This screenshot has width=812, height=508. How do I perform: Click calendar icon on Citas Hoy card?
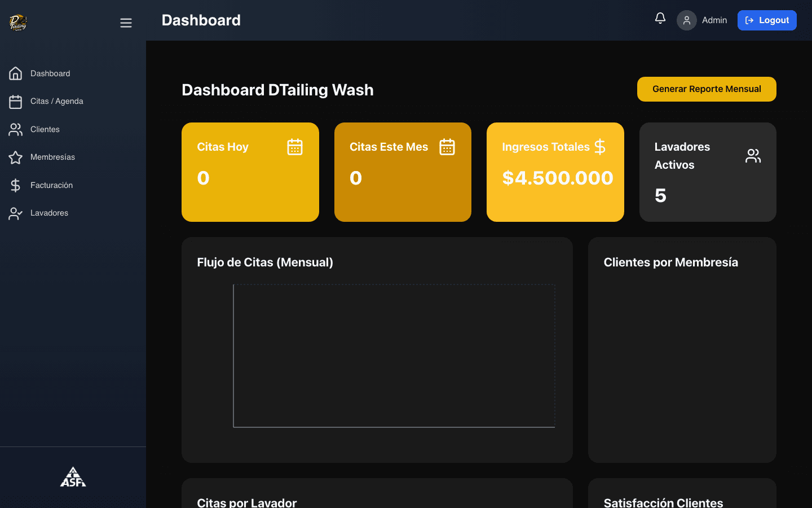[x=295, y=147]
